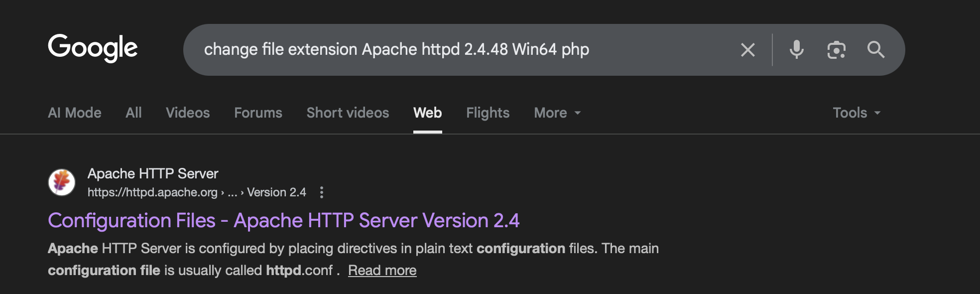Click the httpd.apache.org URL breadcrumb
The height and width of the screenshot is (294, 980).
pos(152,192)
